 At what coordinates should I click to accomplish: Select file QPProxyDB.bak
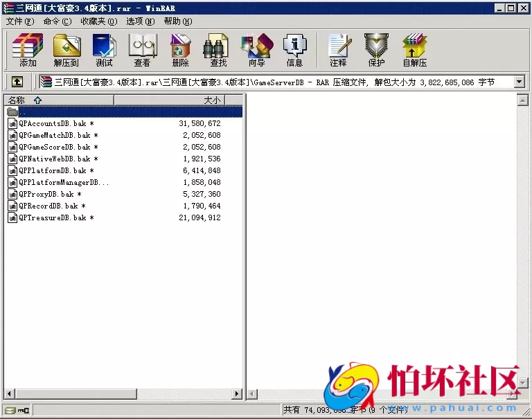[x=50, y=194]
